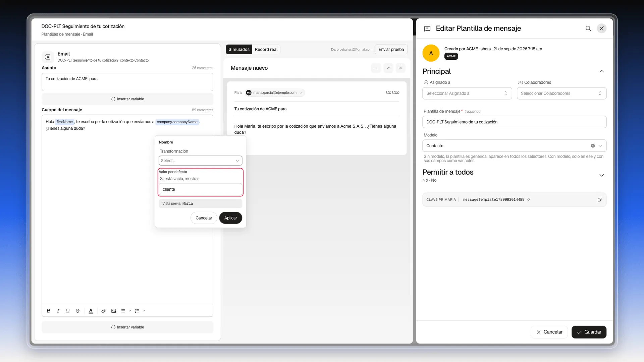Open the Modelo dropdown chevron
The width and height of the screenshot is (644, 362).
(600, 146)
